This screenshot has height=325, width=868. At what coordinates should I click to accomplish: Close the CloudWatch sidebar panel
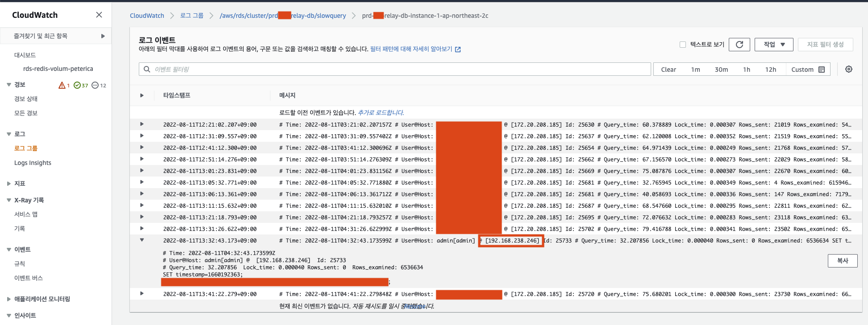pos(99,15)
